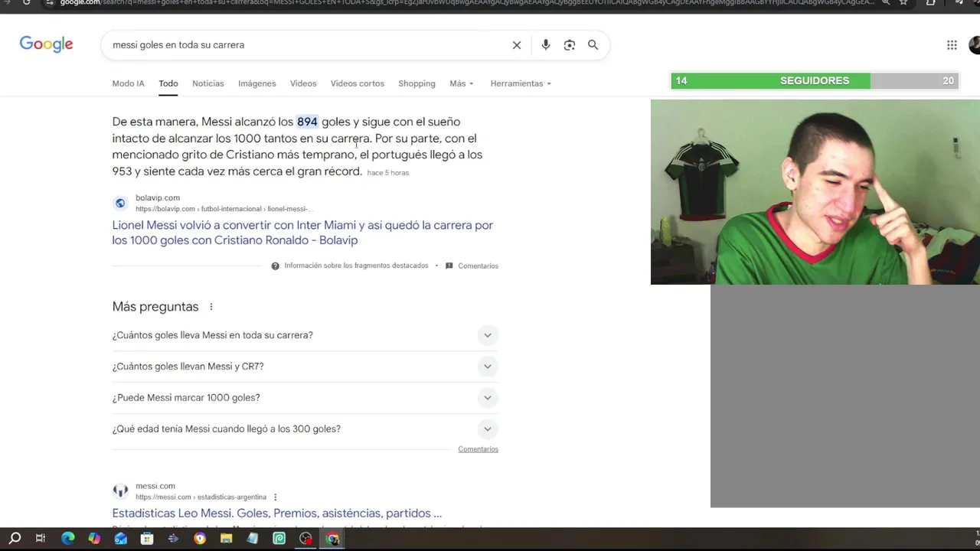Open Windows taskbar search
The height and width of the screenshot is (551, 980).
[15, 538]
